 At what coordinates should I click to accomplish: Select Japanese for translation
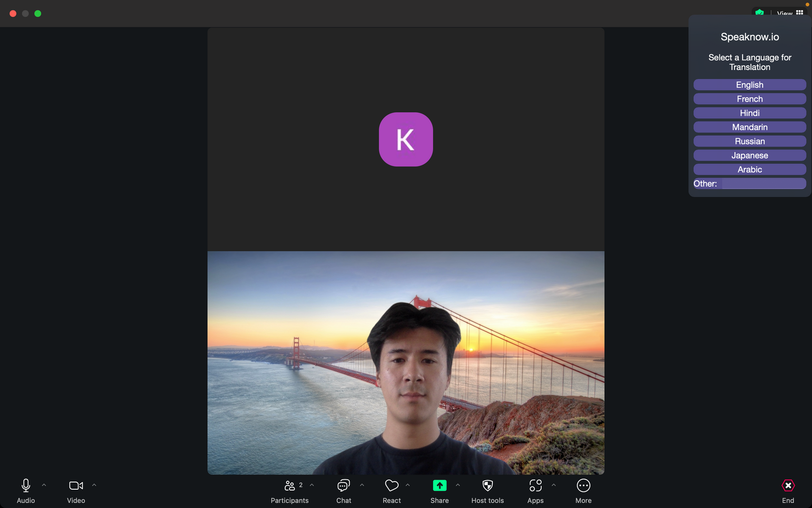[x=750, y=155]
